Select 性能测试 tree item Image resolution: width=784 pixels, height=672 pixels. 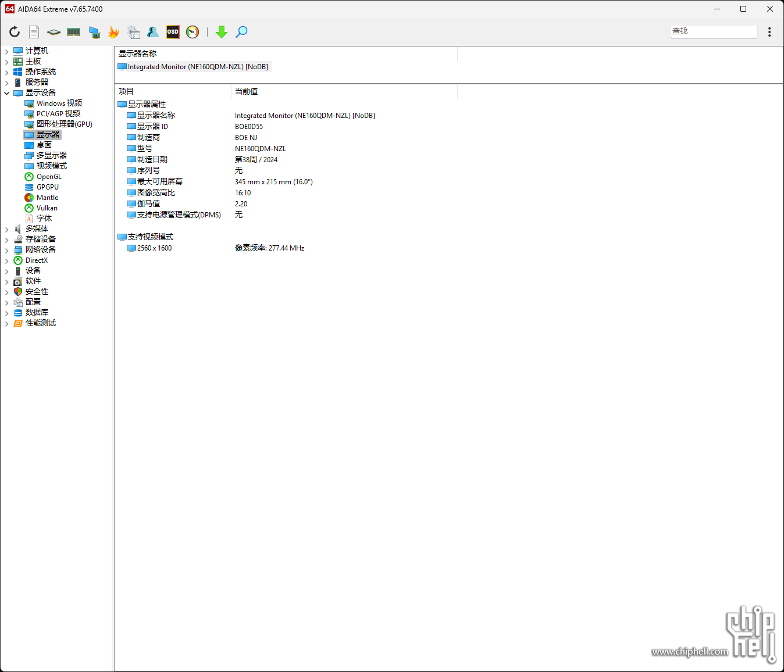(35, 323)
